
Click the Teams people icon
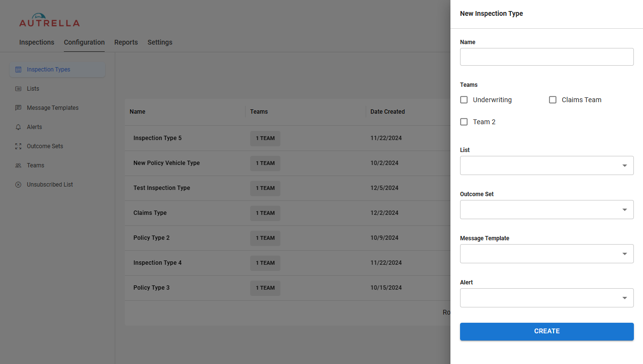(x=18, y=165)
